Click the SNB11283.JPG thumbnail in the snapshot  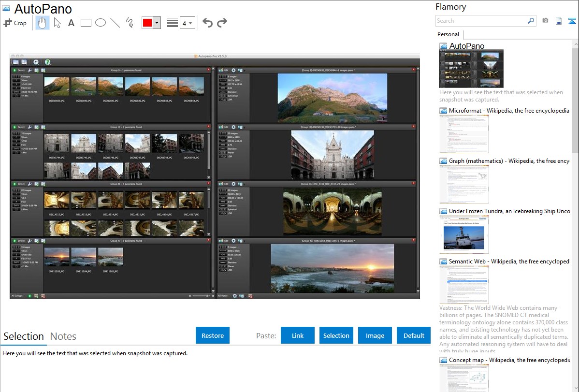point(57,257)
